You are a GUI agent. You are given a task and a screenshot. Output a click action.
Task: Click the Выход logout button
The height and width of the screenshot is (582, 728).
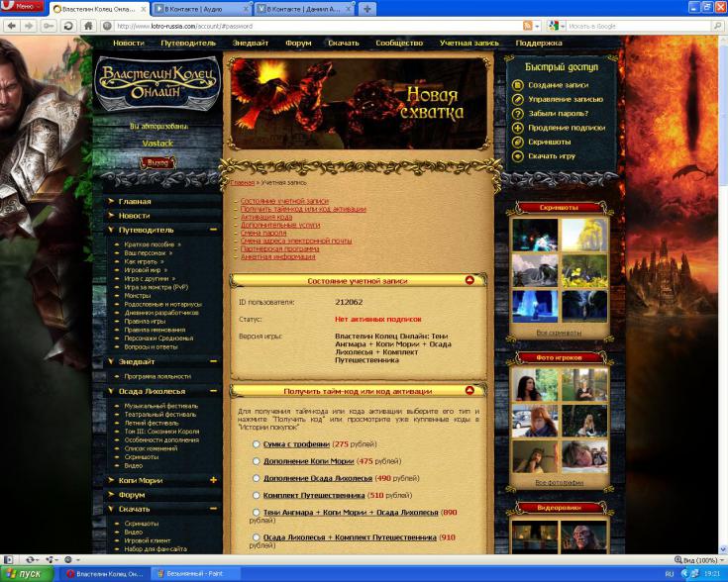[157, 163]
